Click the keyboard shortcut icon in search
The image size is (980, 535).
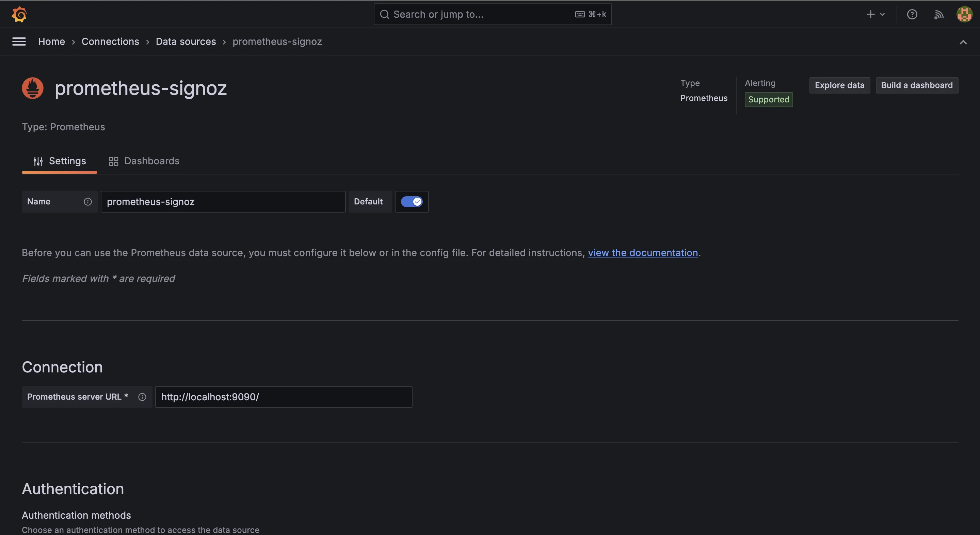click(579, 14)
